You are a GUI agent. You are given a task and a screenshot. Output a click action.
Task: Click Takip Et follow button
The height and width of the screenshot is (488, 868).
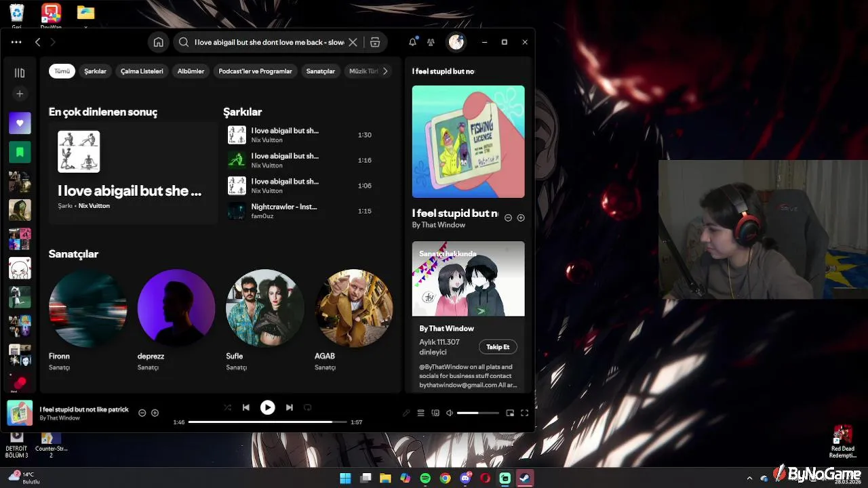tap(498, 347)
